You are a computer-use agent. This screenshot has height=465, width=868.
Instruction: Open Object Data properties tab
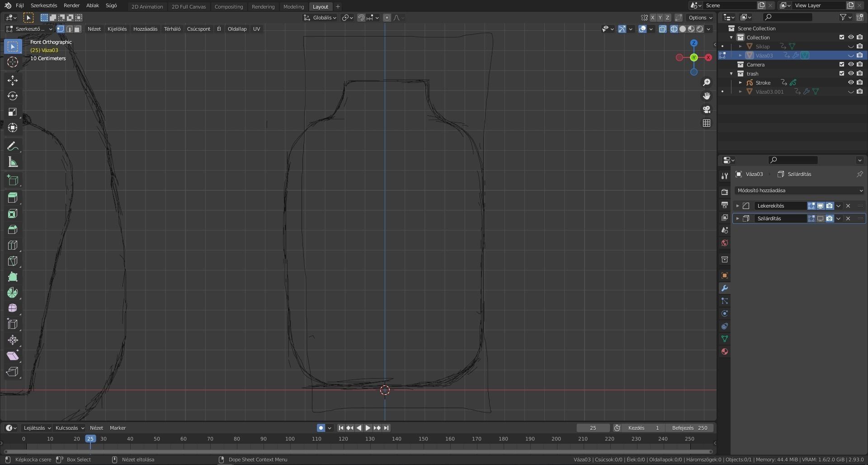[724, 339]
